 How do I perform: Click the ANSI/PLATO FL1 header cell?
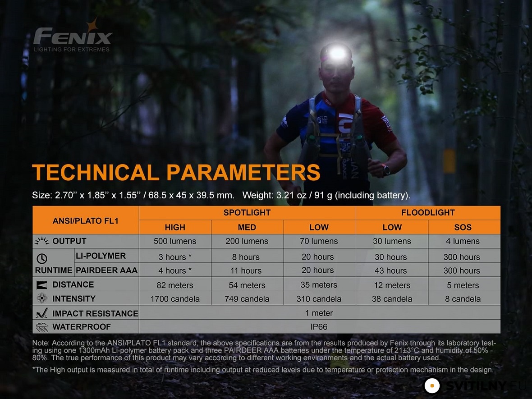(x=86, y=220)
